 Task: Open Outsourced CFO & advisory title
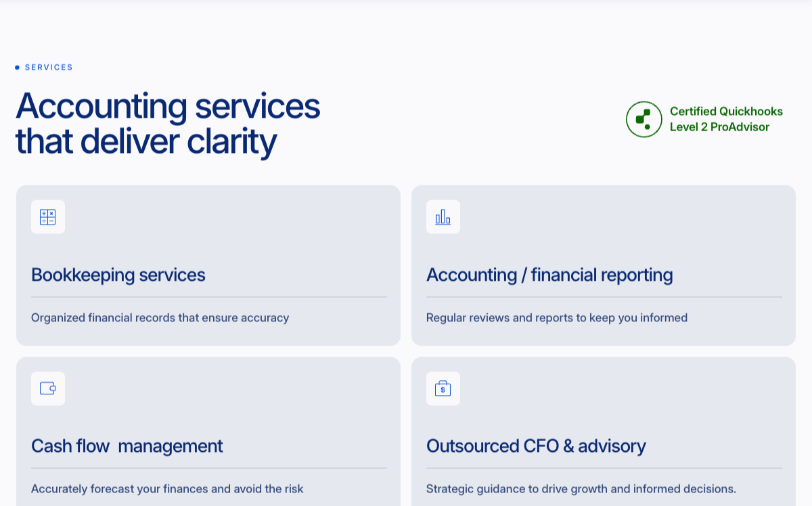click(x=536, y=446)
